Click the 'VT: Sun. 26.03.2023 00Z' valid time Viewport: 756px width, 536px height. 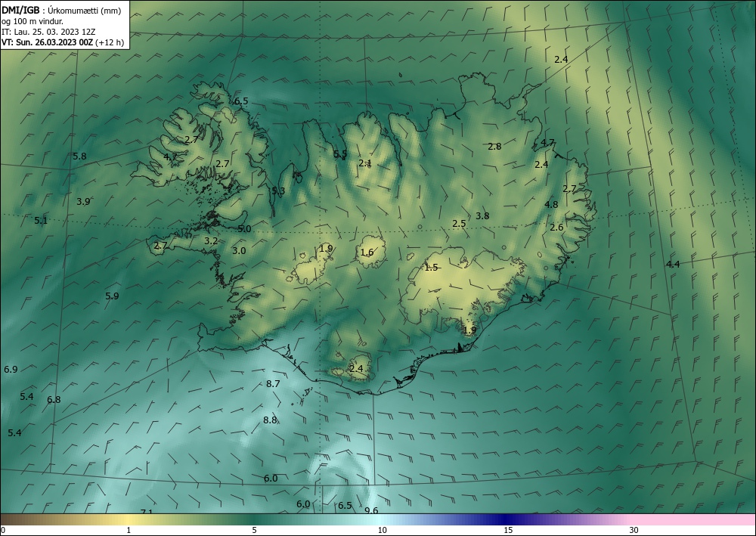click(x=48, y=42)
